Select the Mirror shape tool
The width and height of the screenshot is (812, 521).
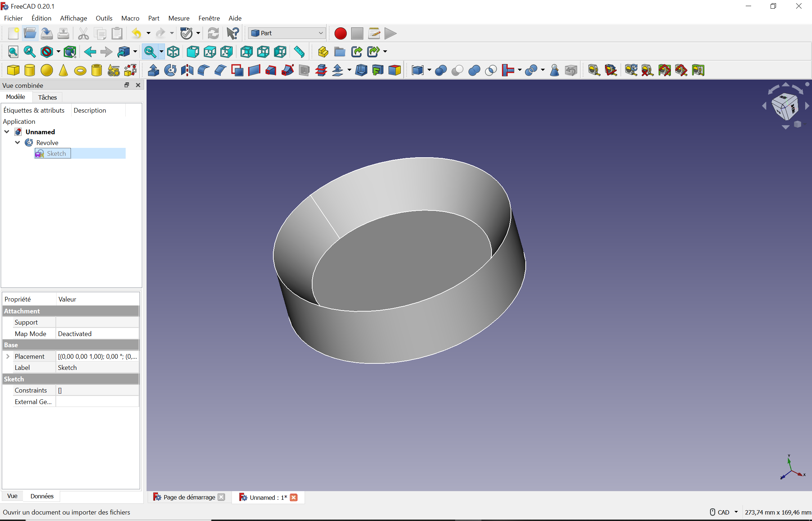[x=187, y=70]
